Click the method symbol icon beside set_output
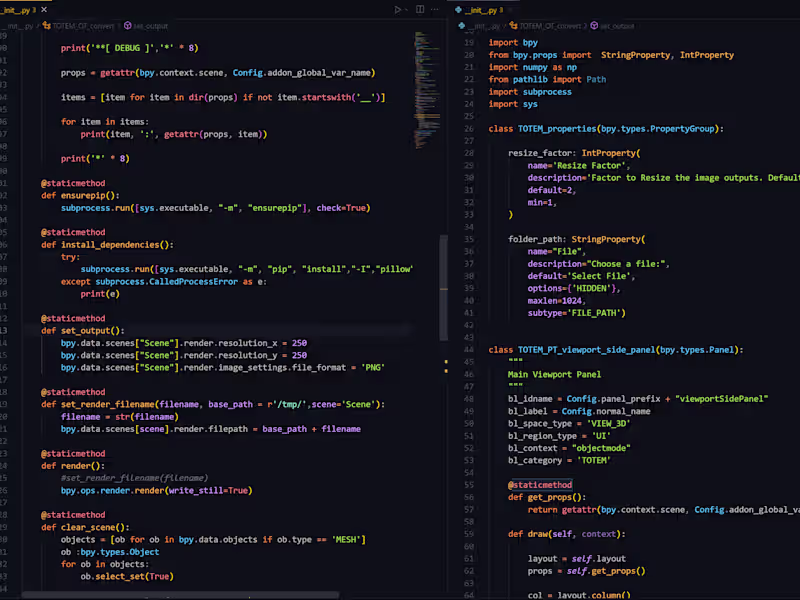This screenshot has height=600, width=800. click(x=127, y=26)
